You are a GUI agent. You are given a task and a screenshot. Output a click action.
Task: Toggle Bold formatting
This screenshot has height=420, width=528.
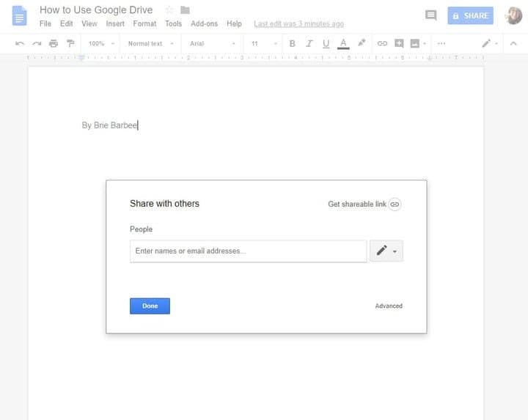click(293, 43)
